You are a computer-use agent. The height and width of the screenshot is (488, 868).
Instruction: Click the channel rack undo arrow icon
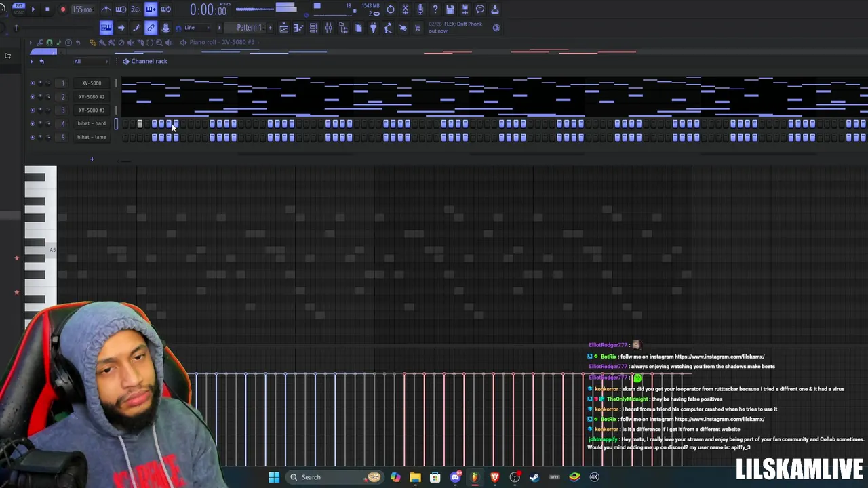pos(41,61)
